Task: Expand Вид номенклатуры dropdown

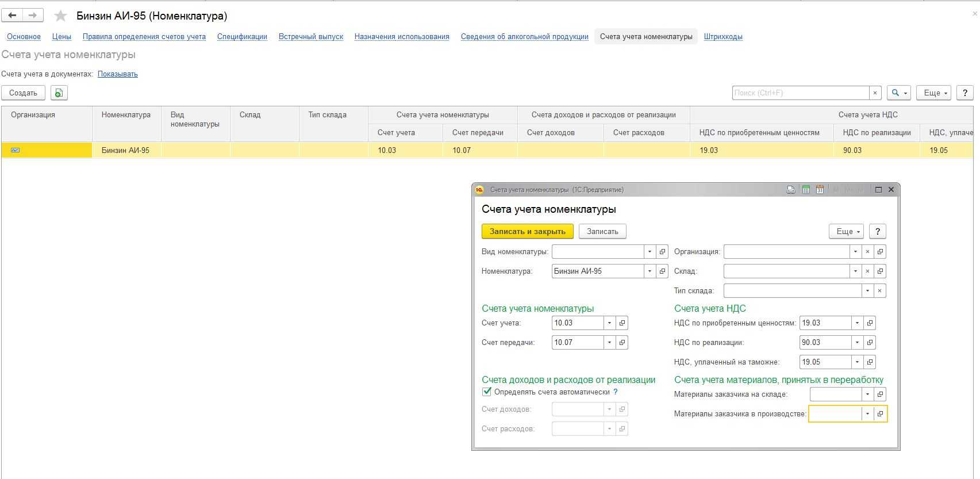Action: point(650,251)
